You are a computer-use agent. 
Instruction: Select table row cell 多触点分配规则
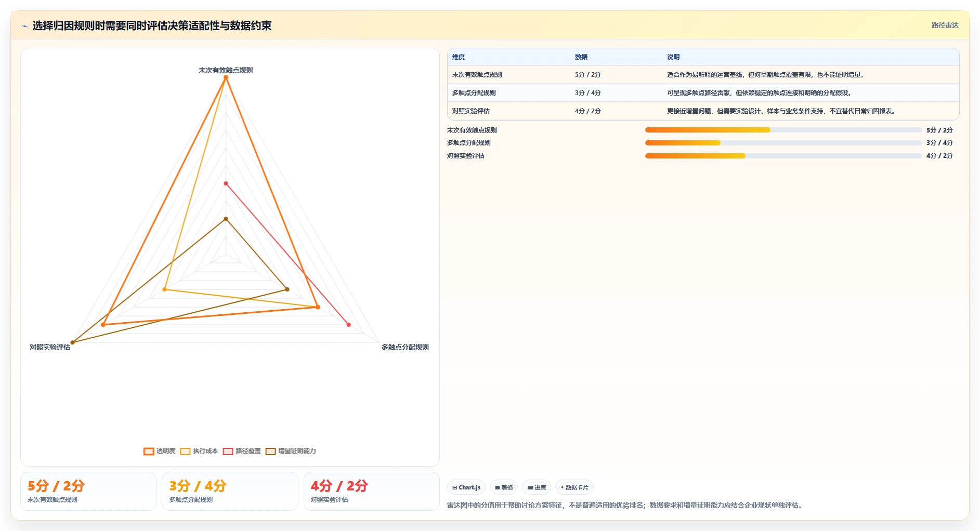pyautogui.click(x=474, y=93)
